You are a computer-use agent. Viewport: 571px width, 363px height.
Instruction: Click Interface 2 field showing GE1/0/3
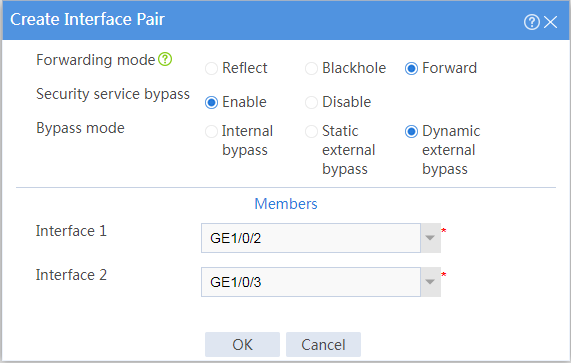pyautogui.click(x=311, y=282)
